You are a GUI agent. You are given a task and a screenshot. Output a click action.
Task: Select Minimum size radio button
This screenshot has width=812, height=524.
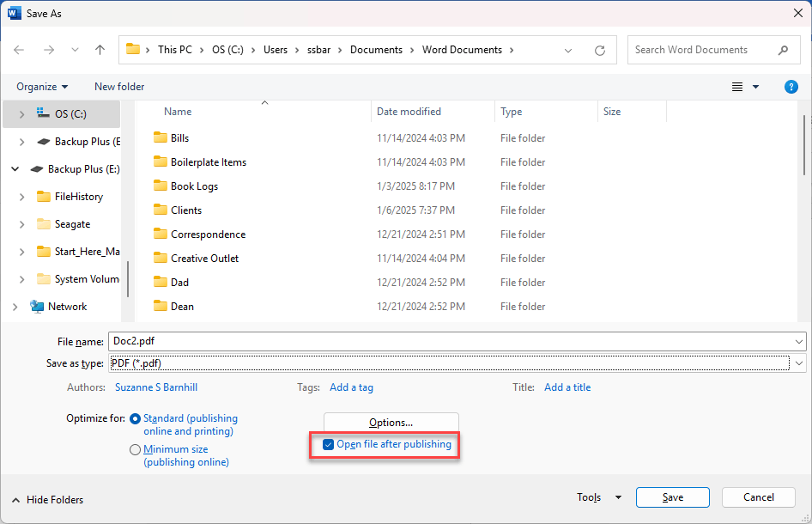(135, 449)
